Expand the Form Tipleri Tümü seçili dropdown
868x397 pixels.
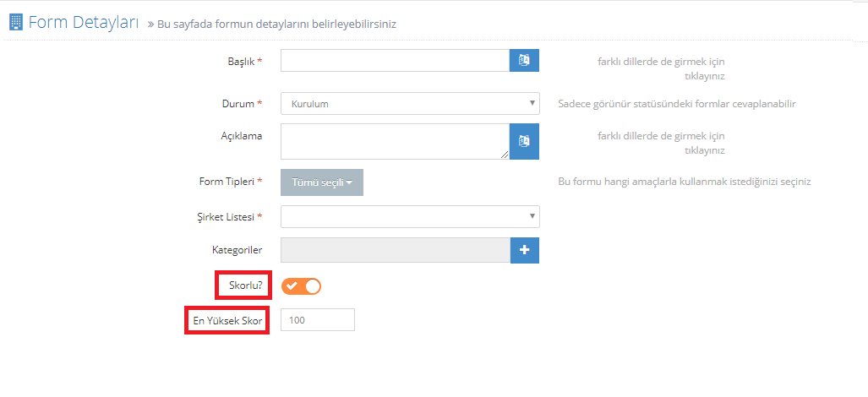point(322,182)
